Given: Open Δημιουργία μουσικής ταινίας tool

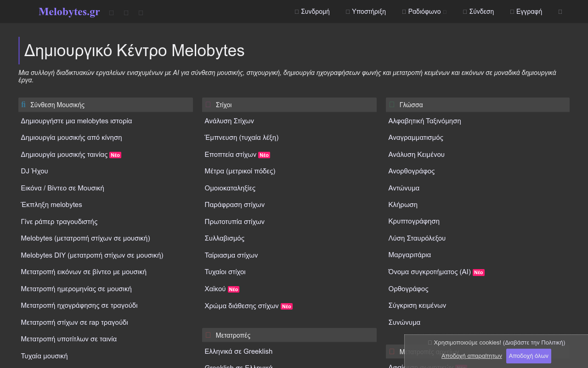Looking at the screenshot, I should [x=64, y=155].
